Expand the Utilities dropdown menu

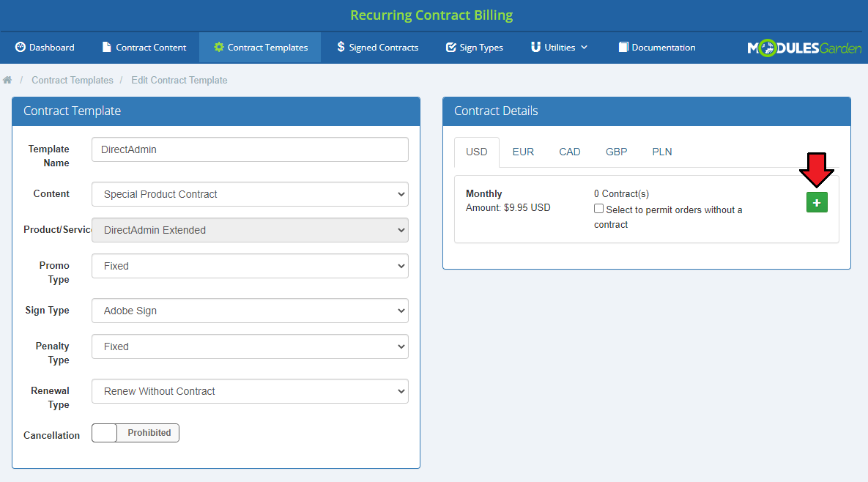(x=559, y=48)
